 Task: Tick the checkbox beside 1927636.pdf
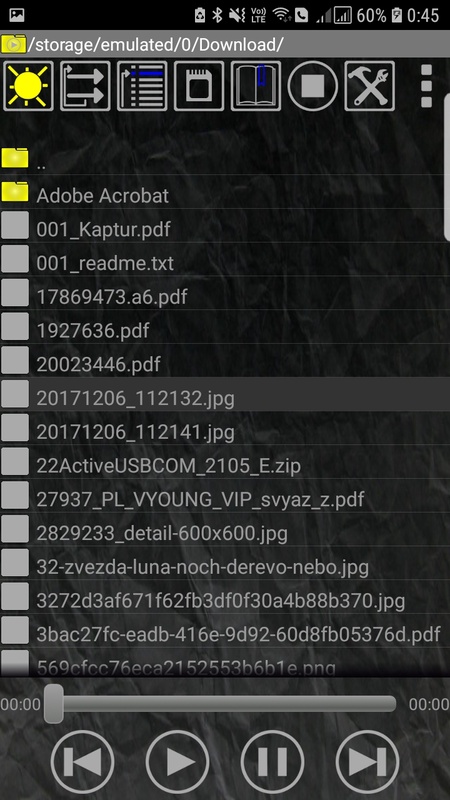point(15,327)
